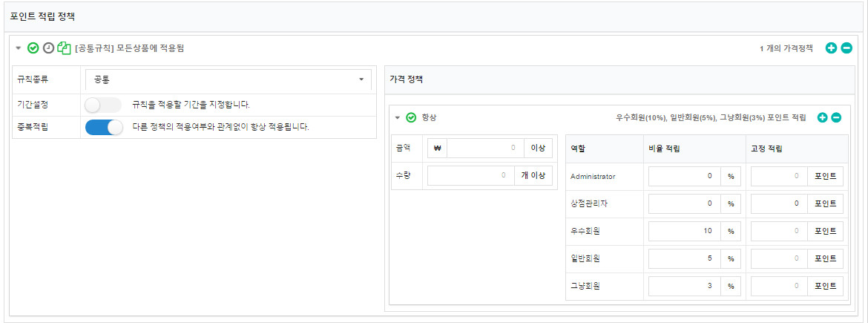This screenshot has width=868, height=323.
Task: Click % addon in 그냥회원 row
Action: pyautogui.click(x=731, y=286)
